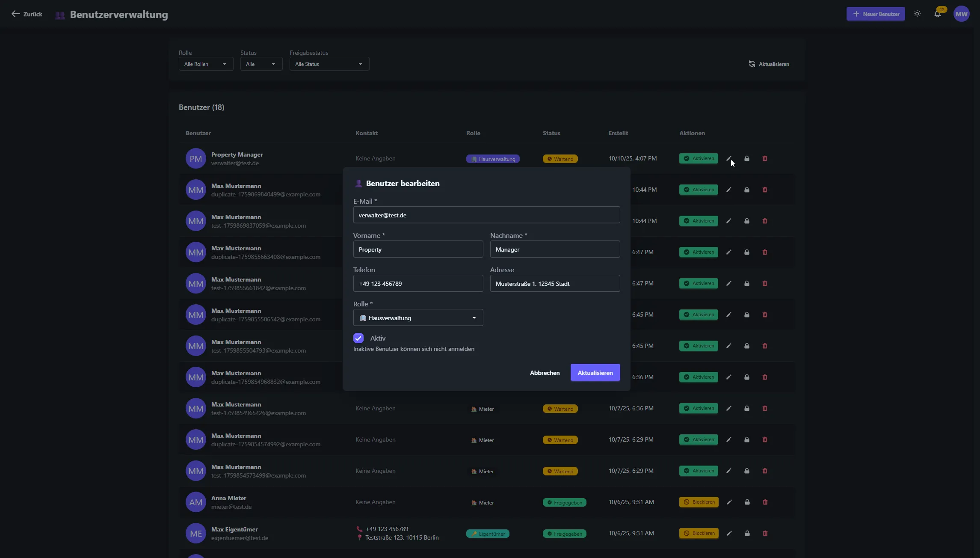This screenshot has height=558, width=980.
Task: Open the notifications bell icon
Action: click(x=937, y=14)
